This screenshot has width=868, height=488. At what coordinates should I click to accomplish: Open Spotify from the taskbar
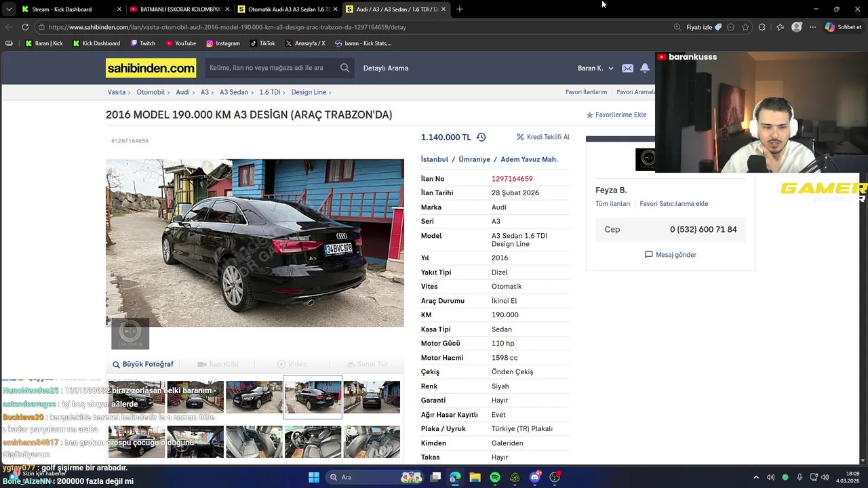tap(495, 477)
